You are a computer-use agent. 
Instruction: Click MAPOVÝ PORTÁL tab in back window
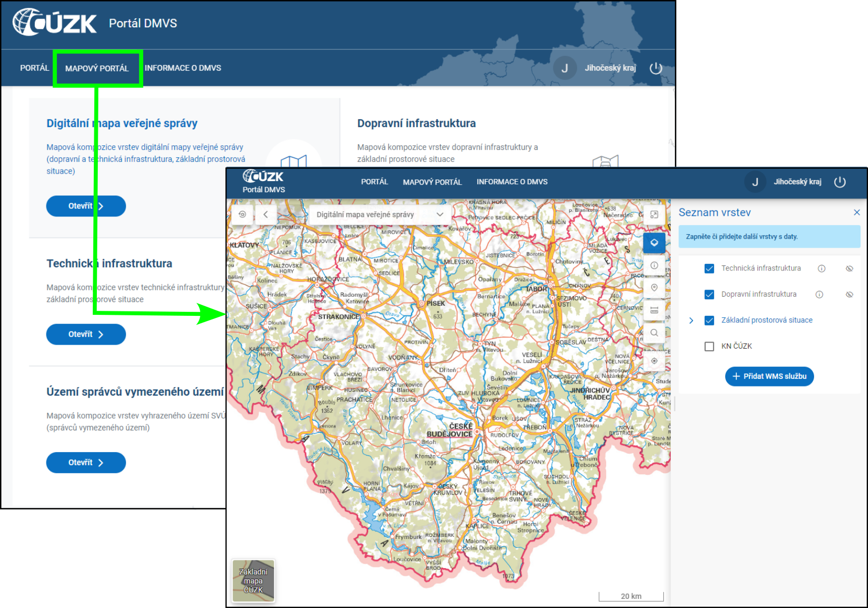[97, 68]
